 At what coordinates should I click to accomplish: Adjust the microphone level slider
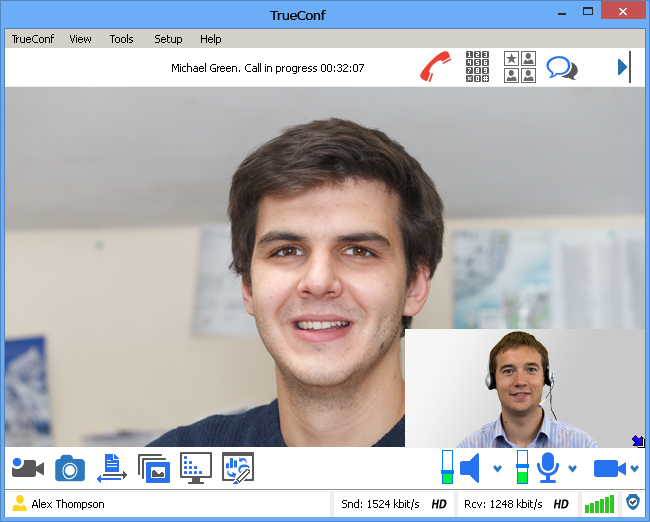click(522, 467)
